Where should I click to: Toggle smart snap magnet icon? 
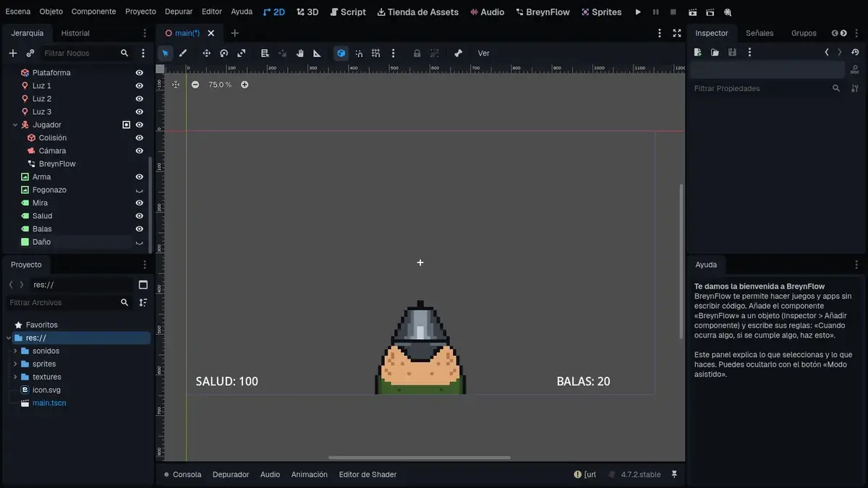[x=359, y=53]
